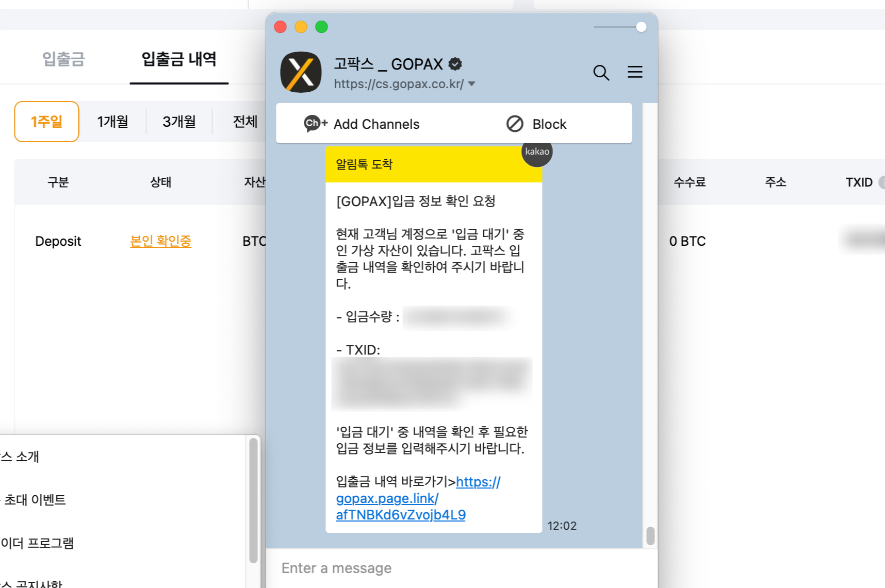Switch to the 입출금 내역 tab
The height and width of the screenshot is (588, 885).
pos(179,59)
